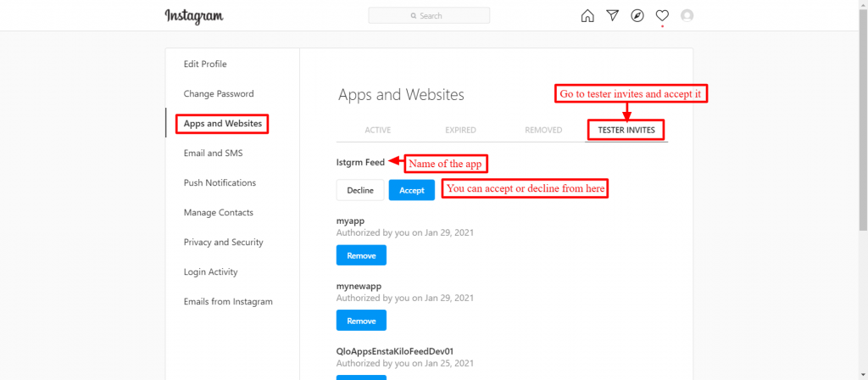
Task: Open Change Password settings
Action: (x=219, y=93)
